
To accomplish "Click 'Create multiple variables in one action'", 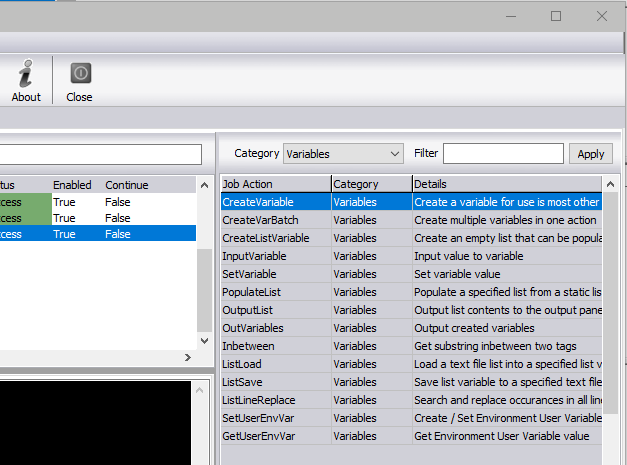I will point(505,220).
